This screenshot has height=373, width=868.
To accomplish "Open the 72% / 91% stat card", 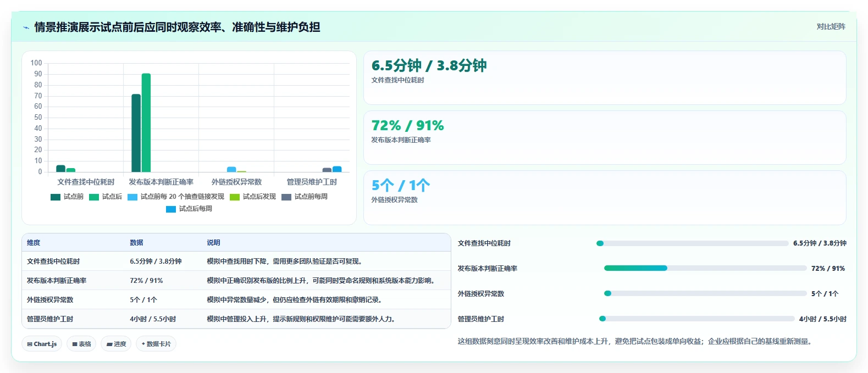I will (x=605, y=138).
